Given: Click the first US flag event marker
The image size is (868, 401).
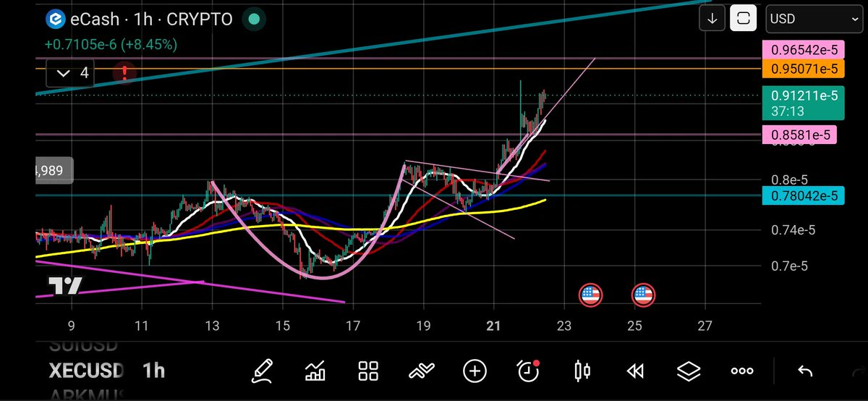Looking at the screenshot, I should tap(590, 295).
